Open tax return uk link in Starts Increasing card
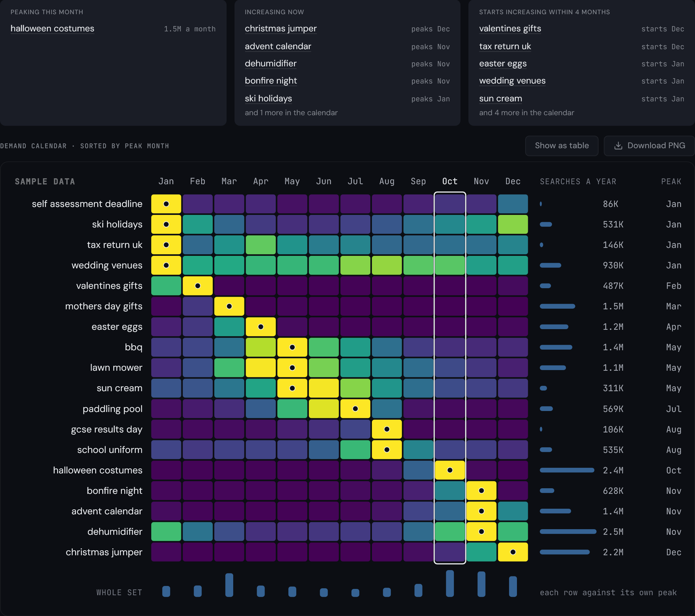The image size is (695, 616). pos(505,46)
